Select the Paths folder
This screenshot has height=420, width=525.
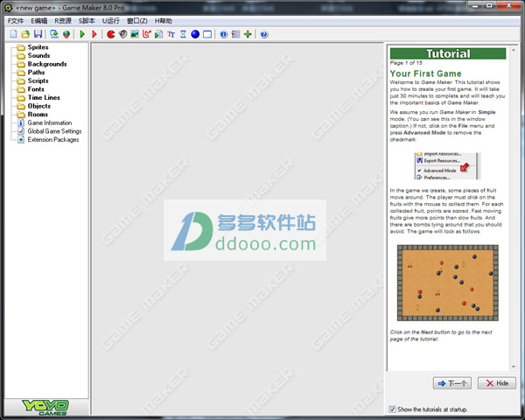[x=36, y=73]
